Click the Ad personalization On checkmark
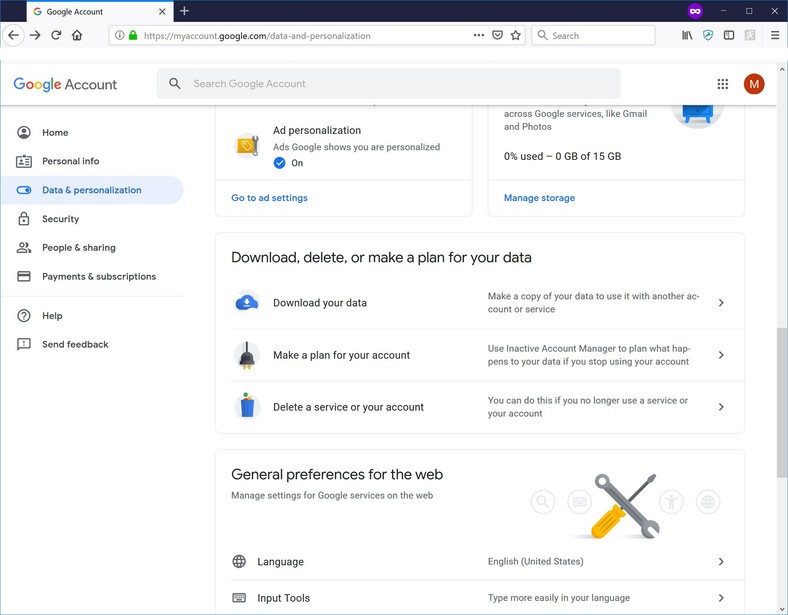788x615 pixels. pyautogui.click(x=279, y=163)
